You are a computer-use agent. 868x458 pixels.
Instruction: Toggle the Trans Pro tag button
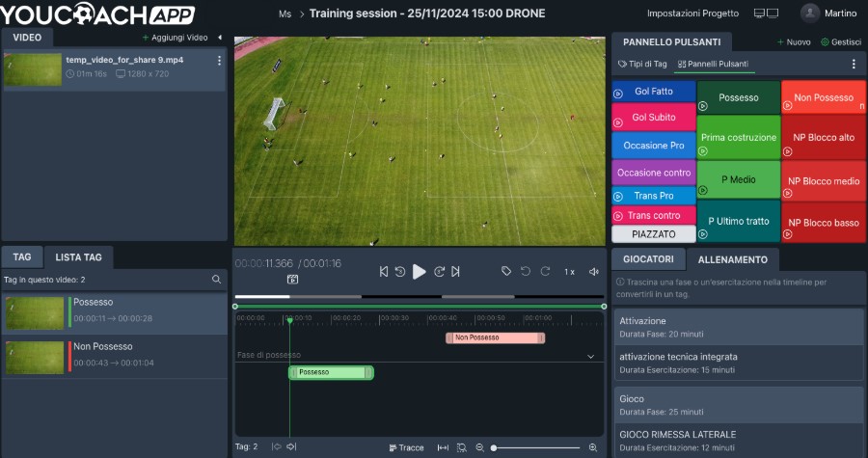[654, 196]
